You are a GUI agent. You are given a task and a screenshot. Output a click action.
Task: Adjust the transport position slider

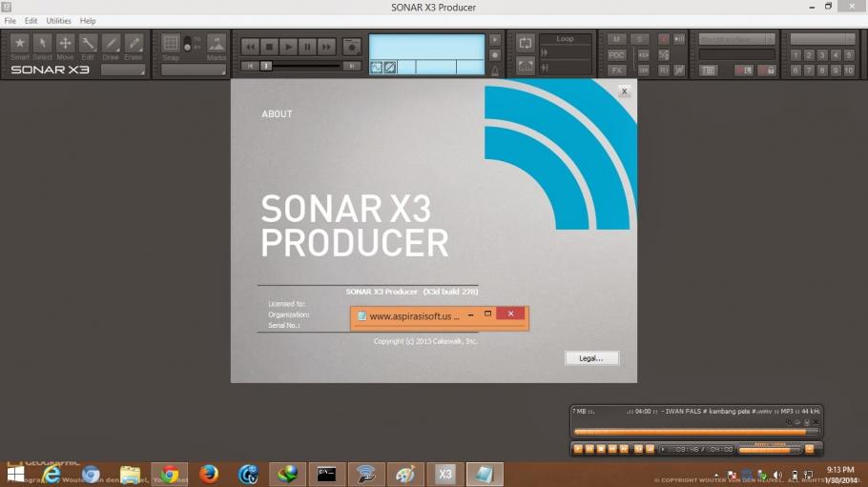(266, 66)
